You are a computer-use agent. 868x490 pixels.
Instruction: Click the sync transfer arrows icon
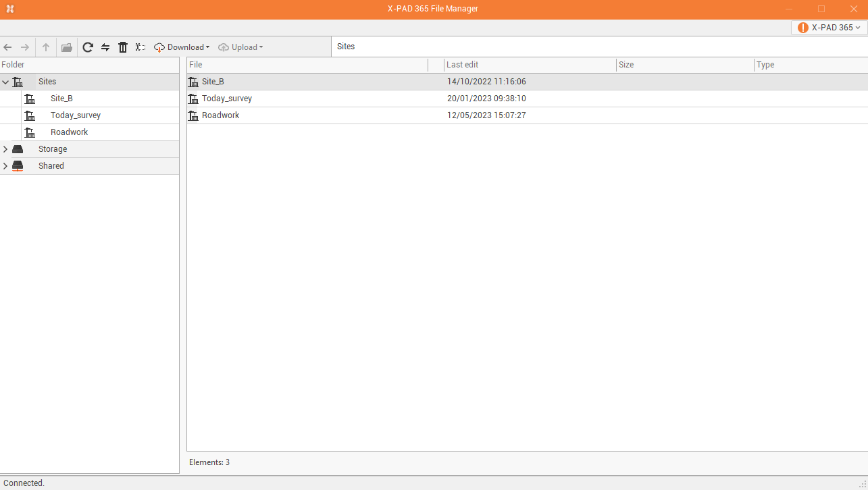click(x=105, y=47)
